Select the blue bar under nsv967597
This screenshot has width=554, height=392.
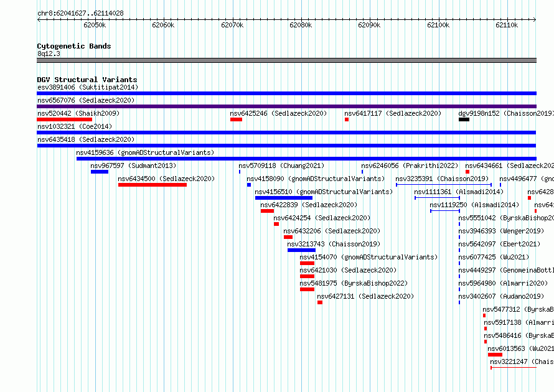(x=100, y=172)
